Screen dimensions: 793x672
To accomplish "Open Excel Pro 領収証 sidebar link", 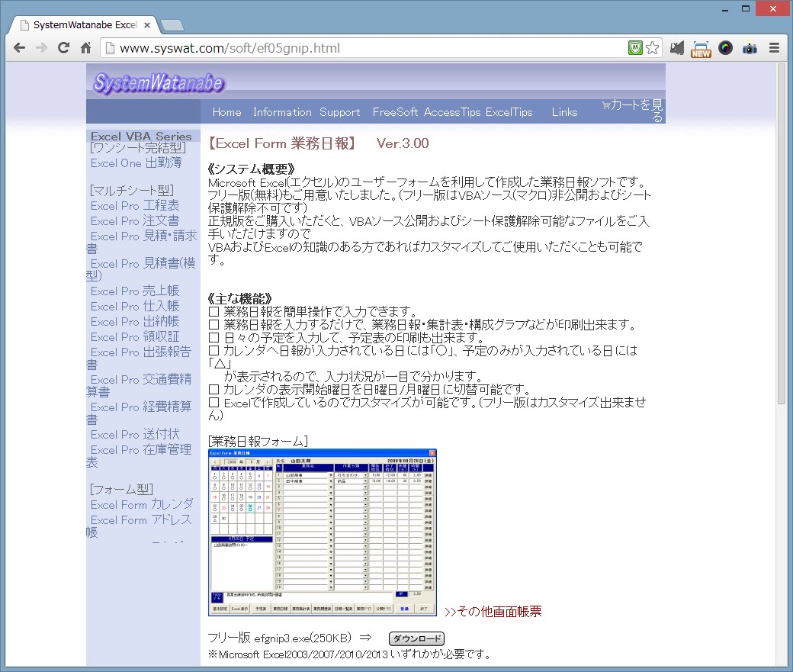I will (x=135, y=336).
